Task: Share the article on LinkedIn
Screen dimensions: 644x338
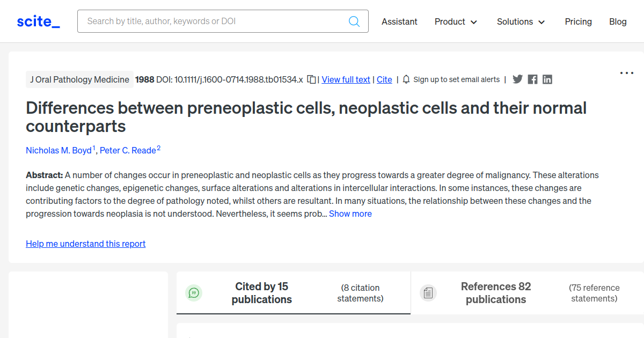Action: click(547, 79)
